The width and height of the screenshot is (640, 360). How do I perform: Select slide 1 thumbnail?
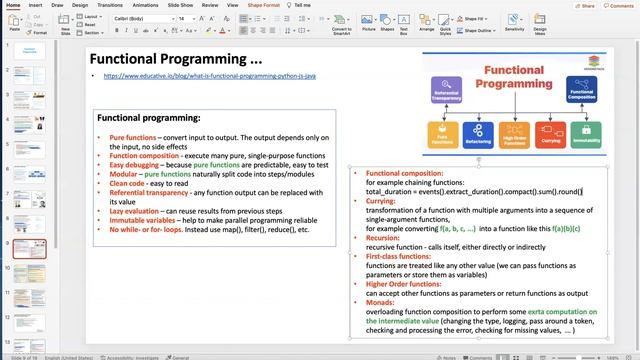(x=29, y=51)
